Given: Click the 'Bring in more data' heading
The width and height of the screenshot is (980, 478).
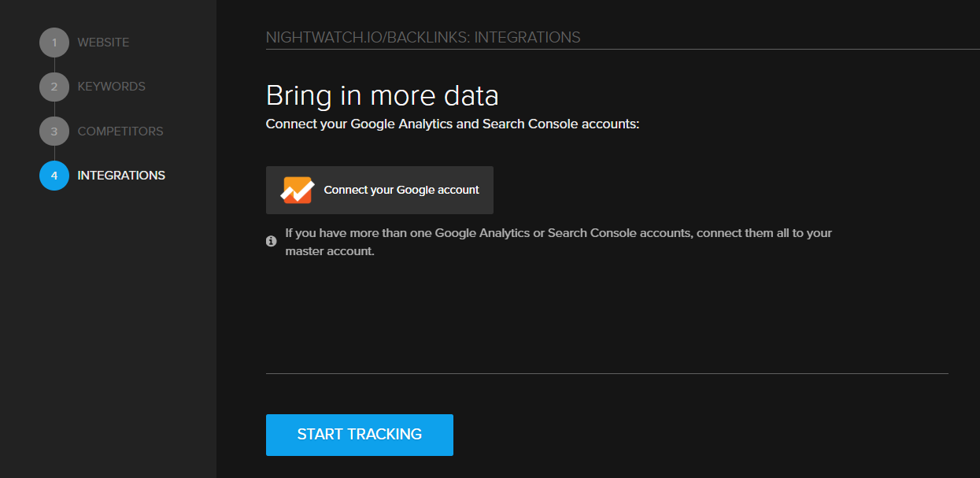Looking at the screenshot, I should click(x=383, y=95).
